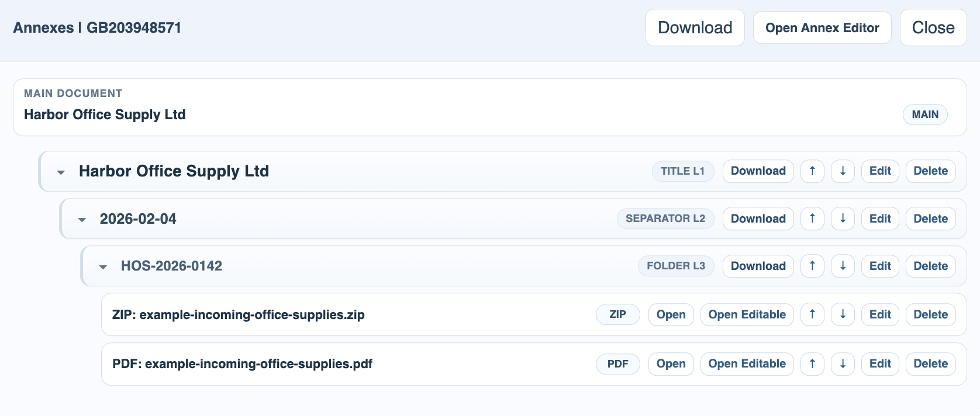The width and height of the screenshot is (980, 416).
Task: Move the HOS-2026-0142 folder down
Action: (843, 266)
